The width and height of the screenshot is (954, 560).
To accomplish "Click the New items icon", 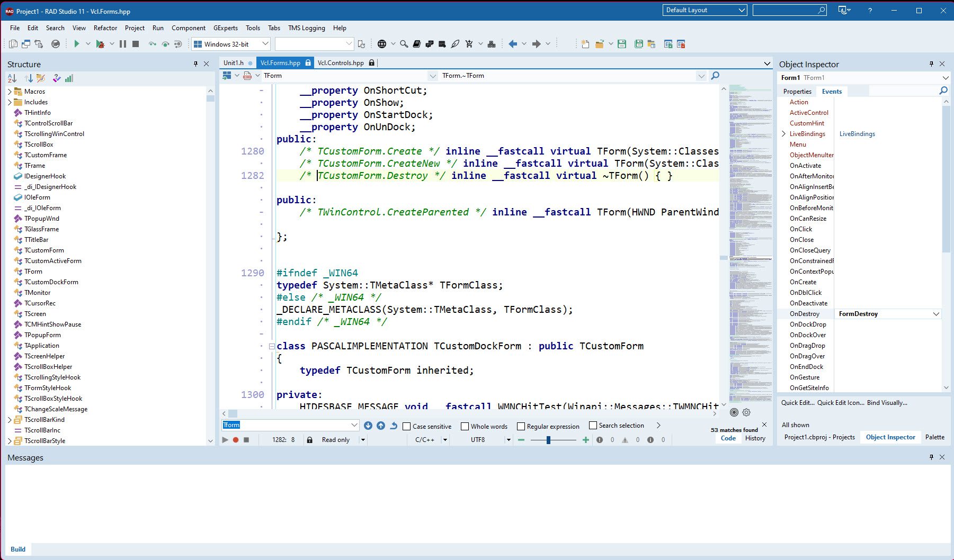I will click(585, 44).
